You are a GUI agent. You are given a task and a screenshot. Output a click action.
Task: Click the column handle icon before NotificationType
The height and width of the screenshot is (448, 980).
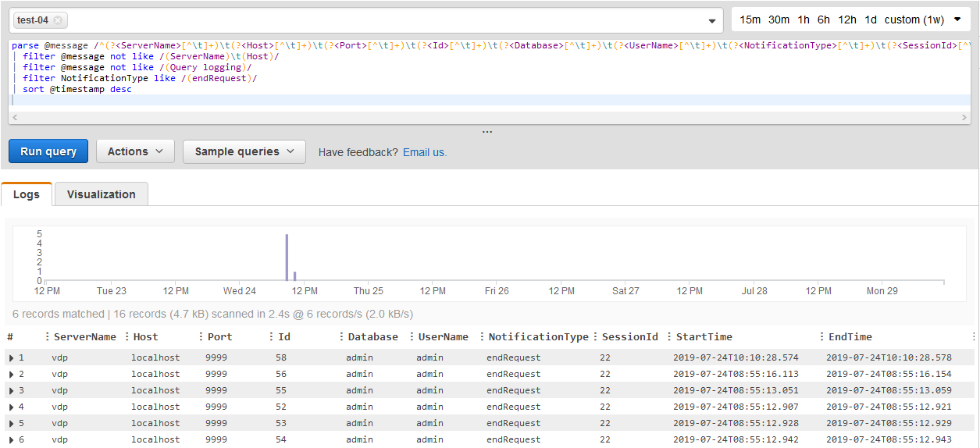pyautogui.click(x=483, y=337)
